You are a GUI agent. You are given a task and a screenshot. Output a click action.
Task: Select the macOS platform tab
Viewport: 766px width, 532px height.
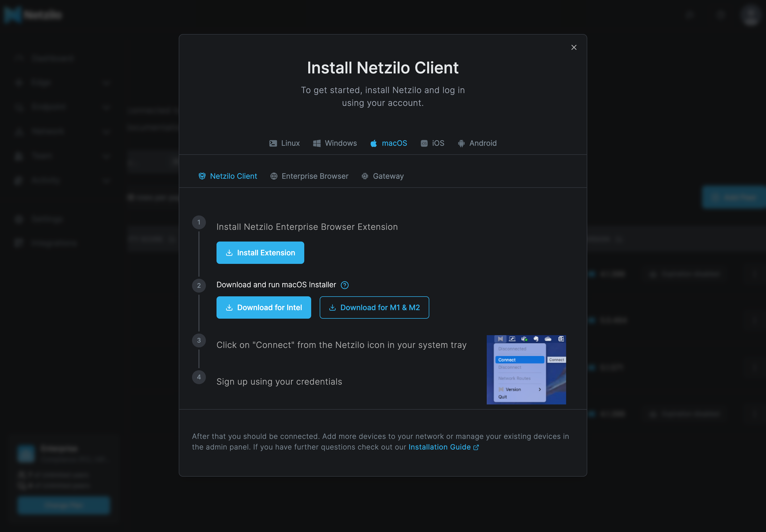tap(388, 143)
